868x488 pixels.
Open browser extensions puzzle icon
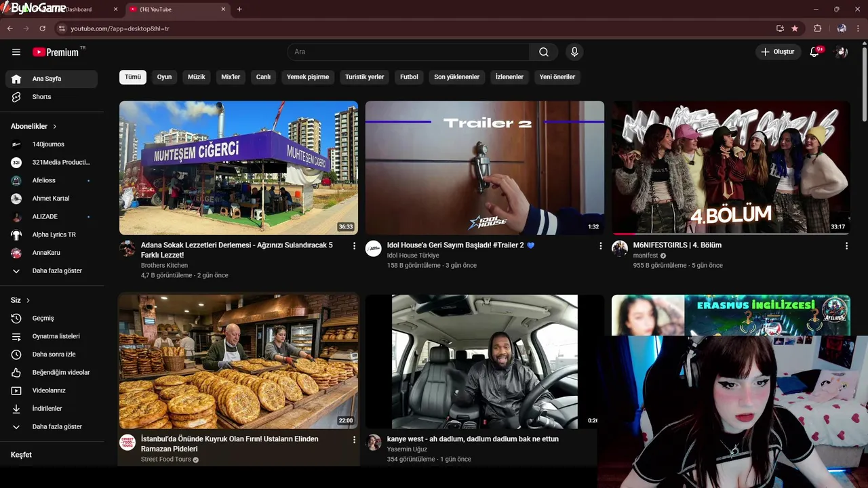click(817, 28)
